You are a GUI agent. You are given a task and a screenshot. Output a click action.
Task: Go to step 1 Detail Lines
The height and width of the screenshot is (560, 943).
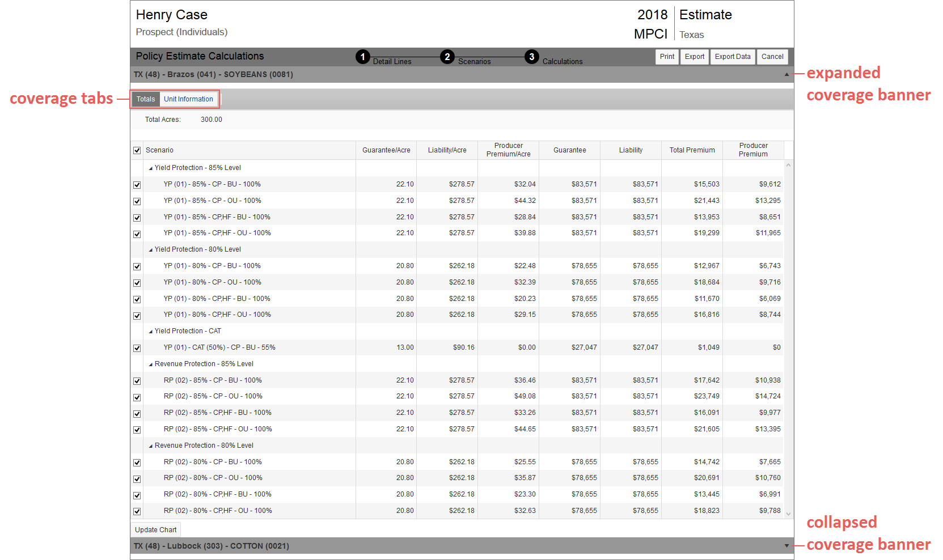(x=363, y=57)
